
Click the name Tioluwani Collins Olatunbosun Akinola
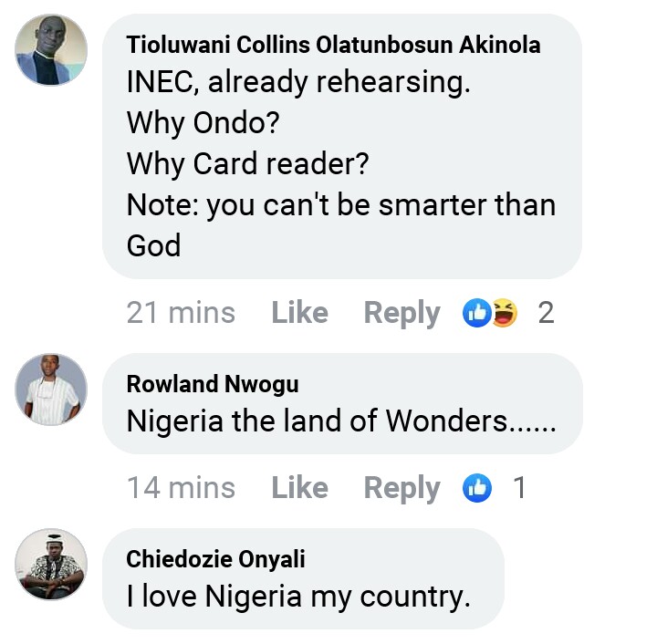333,45
